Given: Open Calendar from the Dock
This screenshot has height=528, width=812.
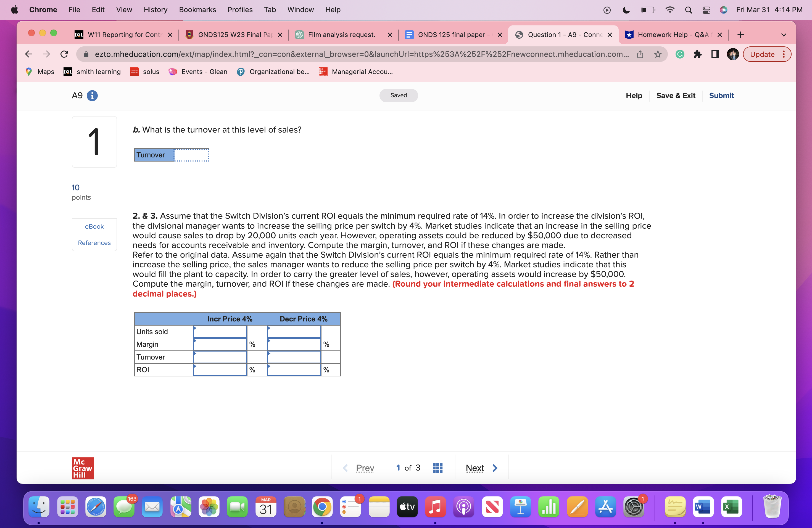Looking at the screenshot, I should point(265,508).
